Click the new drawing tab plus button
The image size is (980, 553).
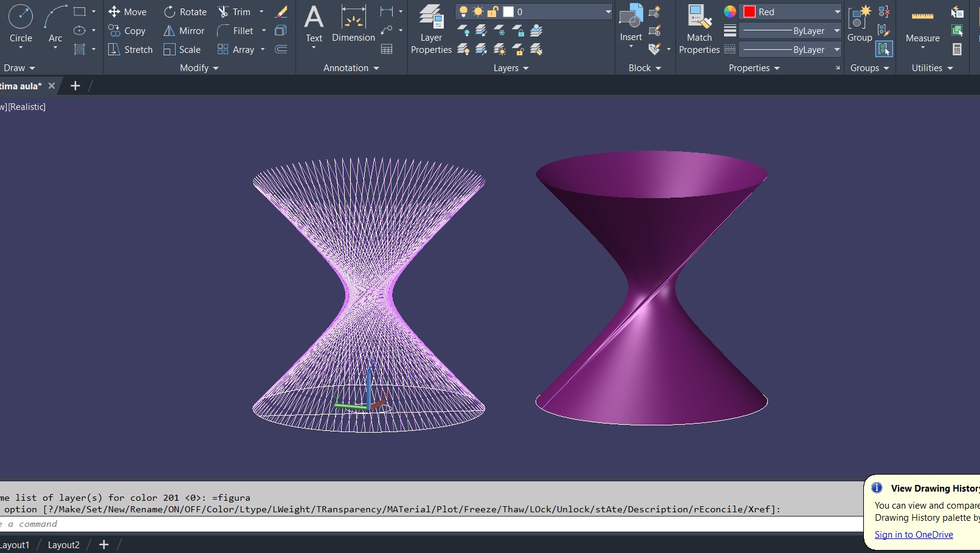pos(75,86)
